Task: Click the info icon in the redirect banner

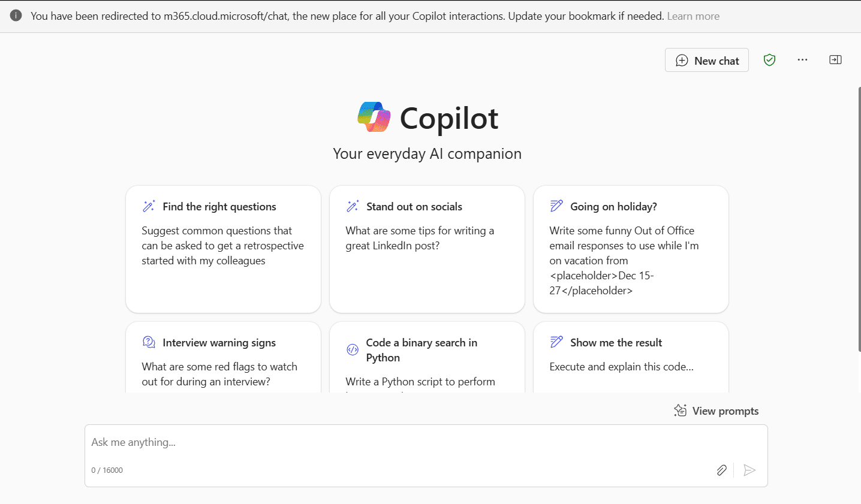Action: (16, 16)
